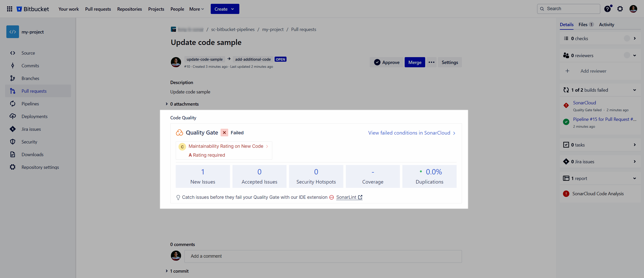Open Pipelines in the sidebar
This screenshot has width=644, height=278.
coord(38,104)
